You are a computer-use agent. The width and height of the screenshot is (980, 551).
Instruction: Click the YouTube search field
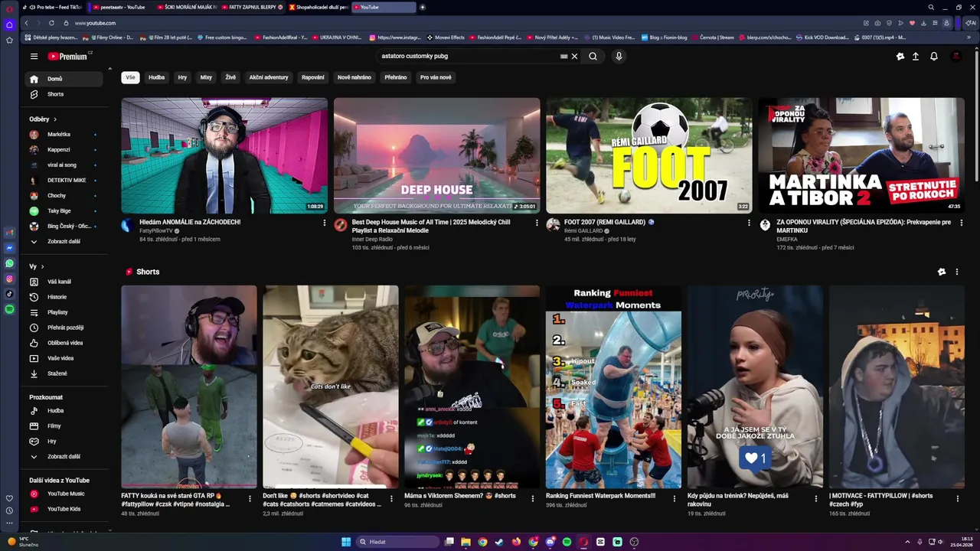click(x=469, y=56)
